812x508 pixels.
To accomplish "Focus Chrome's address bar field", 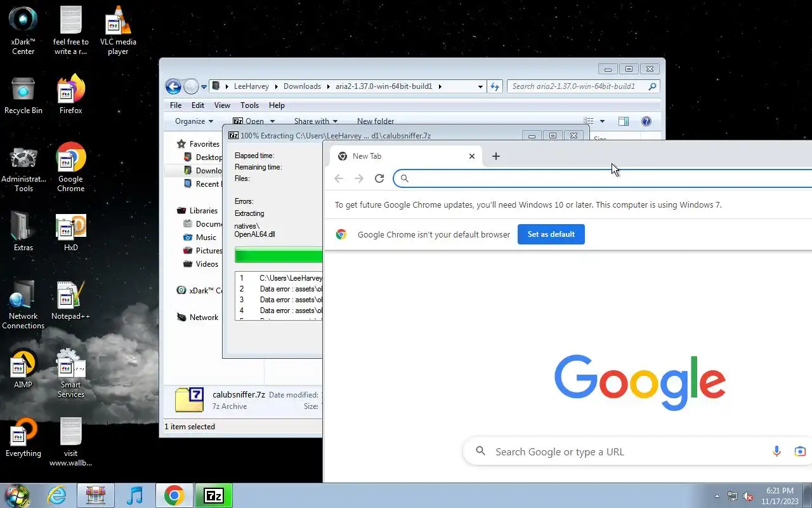I will tap(603, 178).
